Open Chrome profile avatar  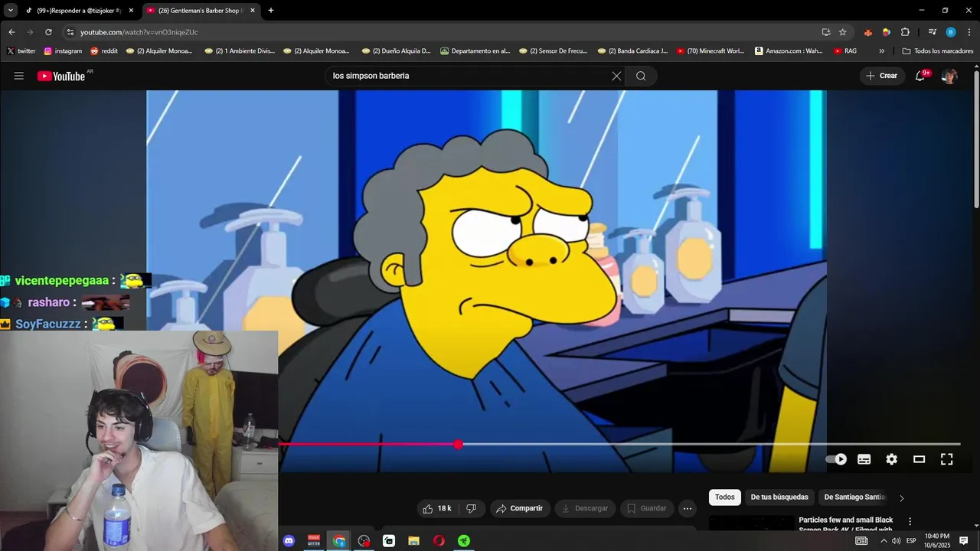951,32
